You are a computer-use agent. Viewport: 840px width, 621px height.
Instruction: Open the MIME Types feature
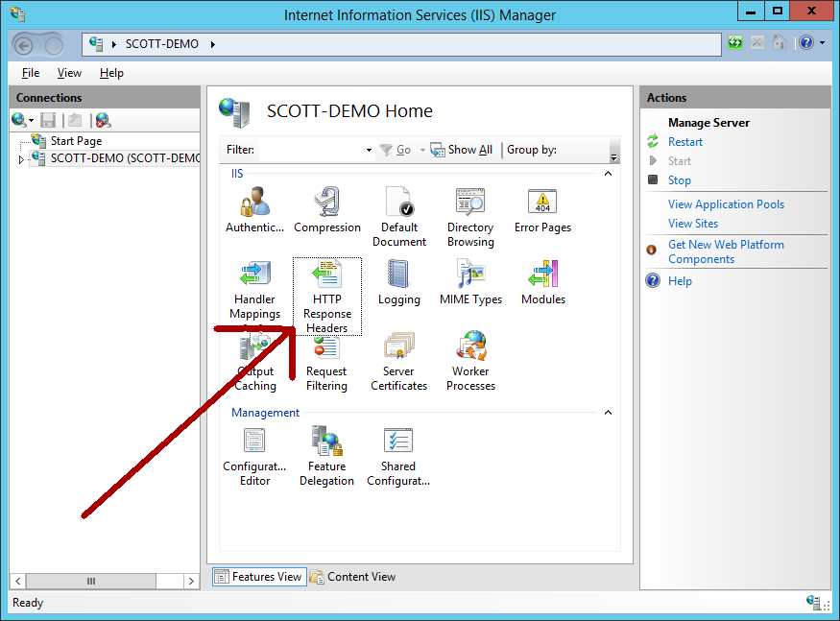pos(471,282)
